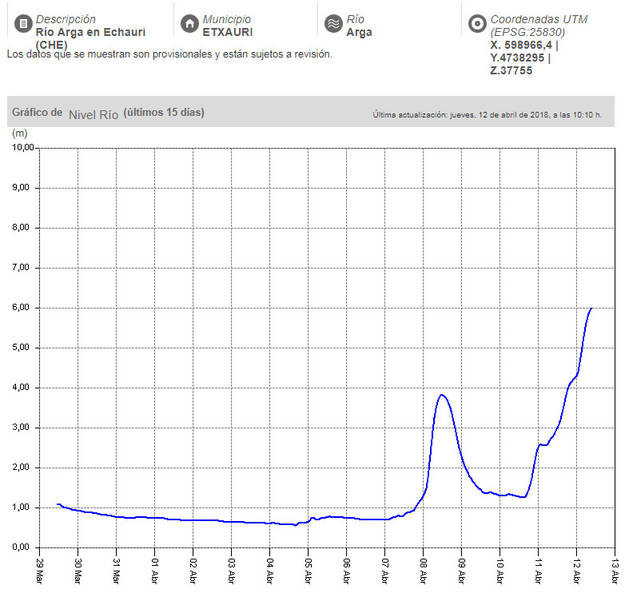Click the 5,00 y-axis label

23,348
